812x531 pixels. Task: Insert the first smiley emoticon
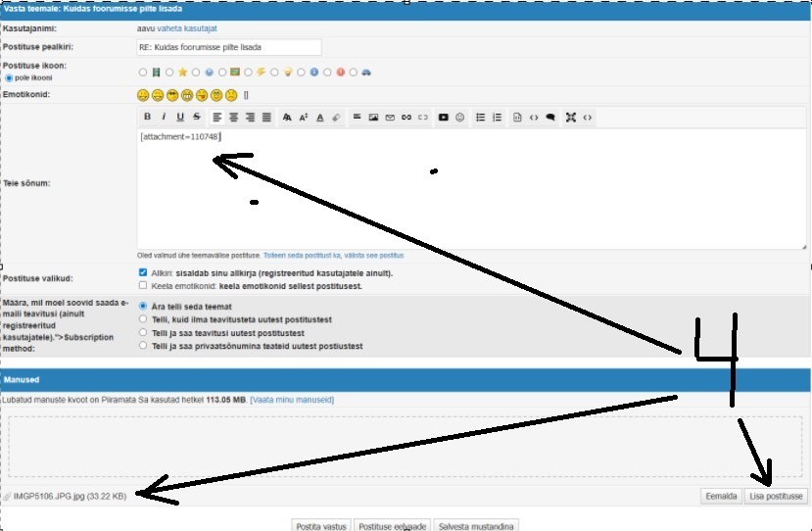point(143,95)
